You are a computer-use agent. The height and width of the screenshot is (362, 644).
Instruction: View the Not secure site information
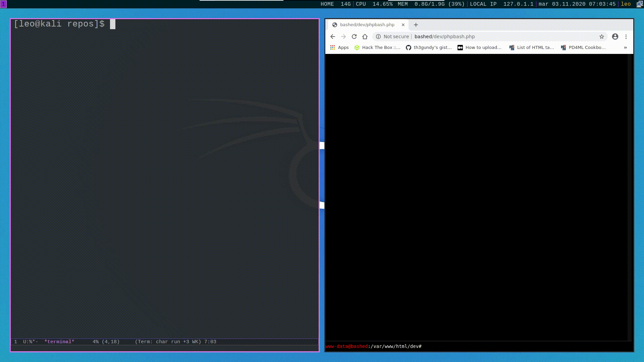(378, 37)
